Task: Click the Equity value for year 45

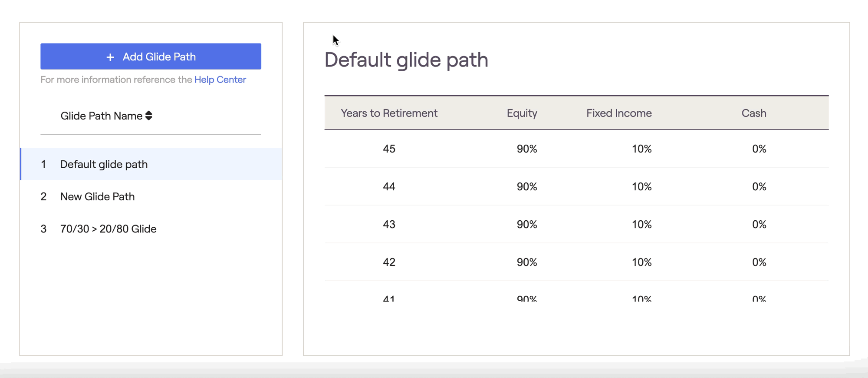Action: point(527,149)
